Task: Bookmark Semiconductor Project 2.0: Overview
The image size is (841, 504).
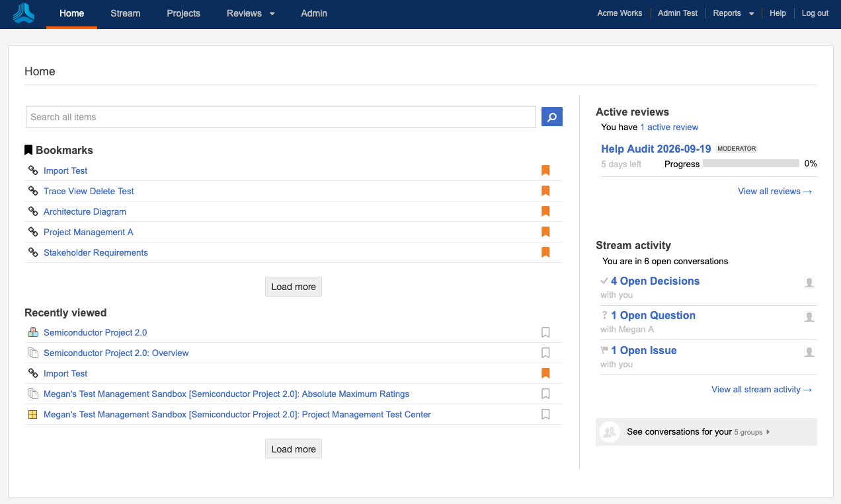Action: click(x=545, y=353)
